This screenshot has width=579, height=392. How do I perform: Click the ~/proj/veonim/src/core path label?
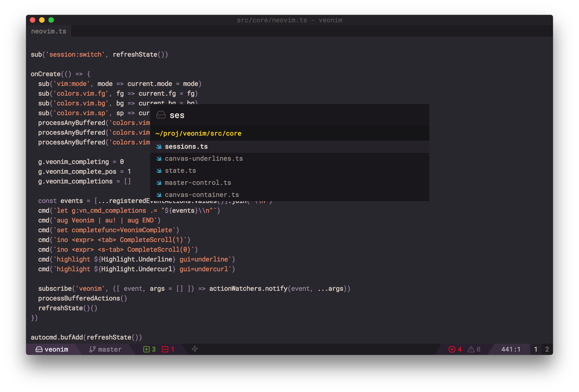pos(198,133)
